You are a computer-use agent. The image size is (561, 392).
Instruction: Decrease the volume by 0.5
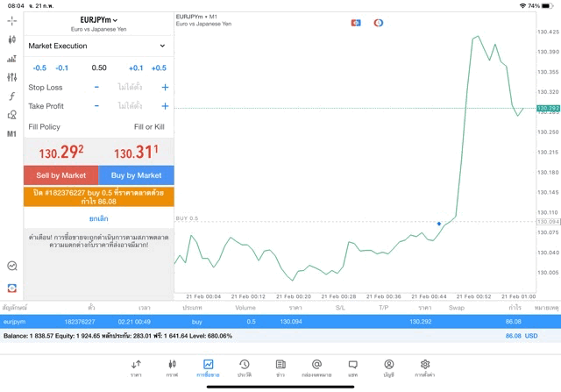pyautogui.click(x=39, y=68)
